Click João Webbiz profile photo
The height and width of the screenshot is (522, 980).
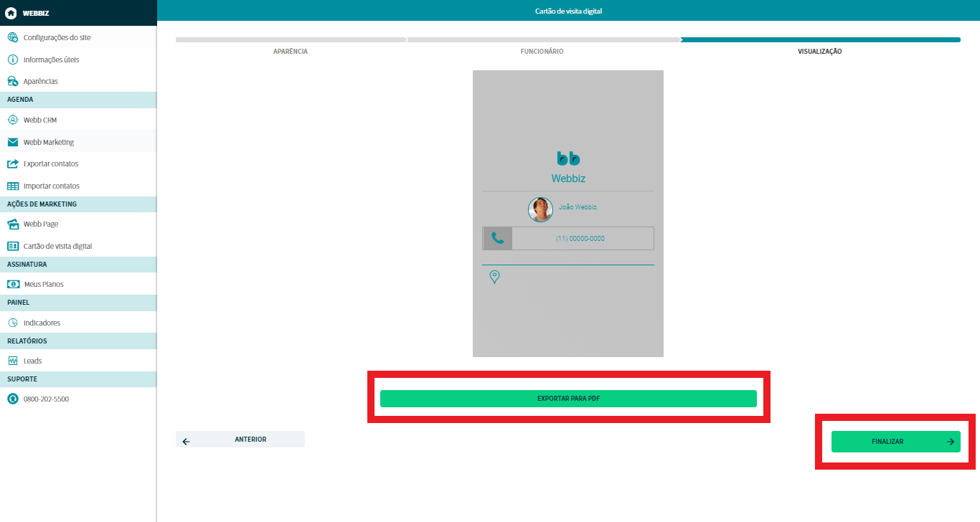pyautogui.click(x=540, y=209)
